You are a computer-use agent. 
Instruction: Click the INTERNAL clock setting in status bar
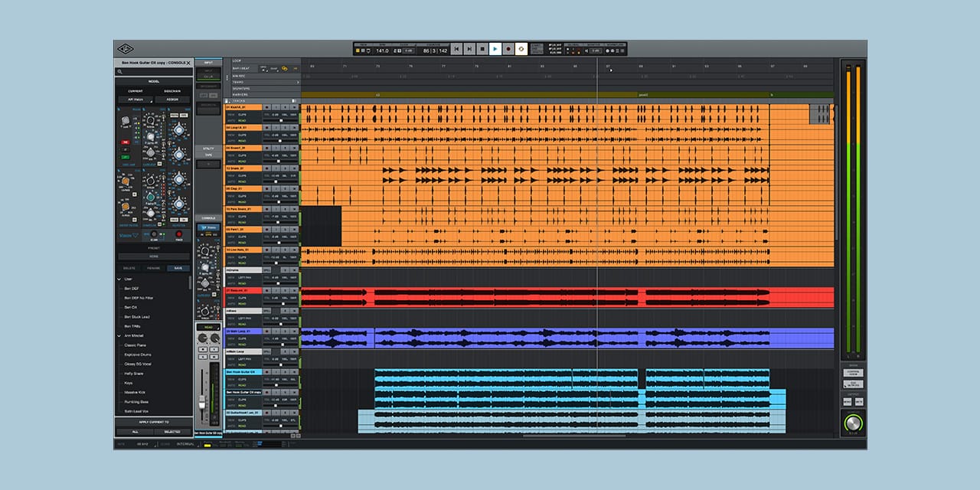[185, 444]
